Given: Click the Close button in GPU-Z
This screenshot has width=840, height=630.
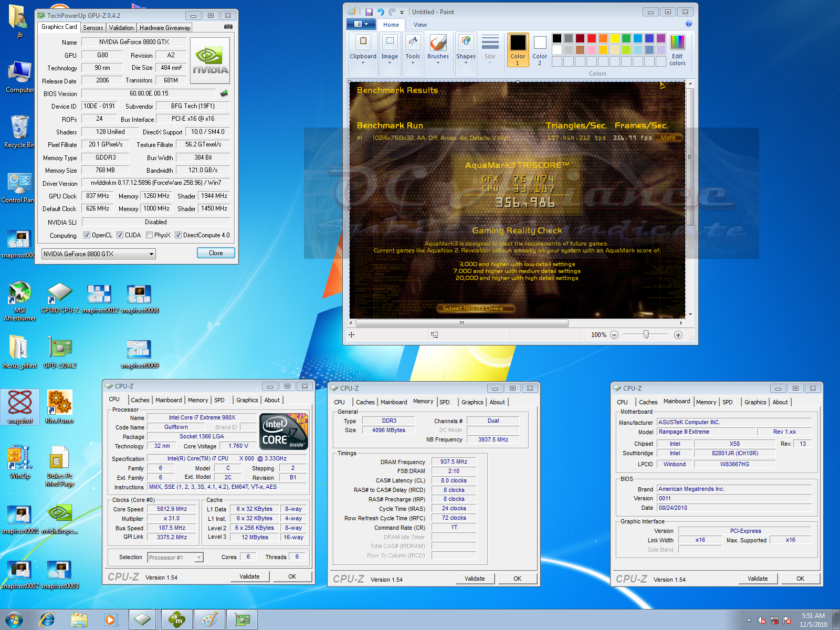Looking at the screenshot, I should pos(216,253).
